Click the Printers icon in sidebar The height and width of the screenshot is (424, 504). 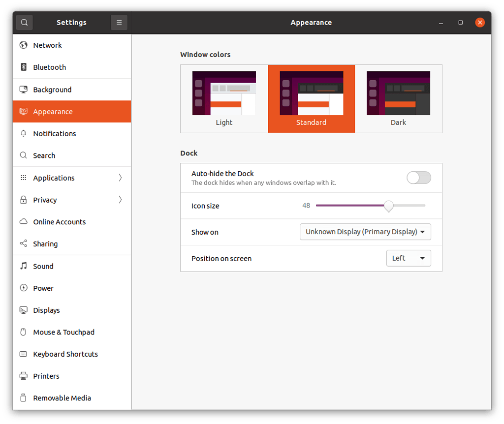(x=23, y=376)
